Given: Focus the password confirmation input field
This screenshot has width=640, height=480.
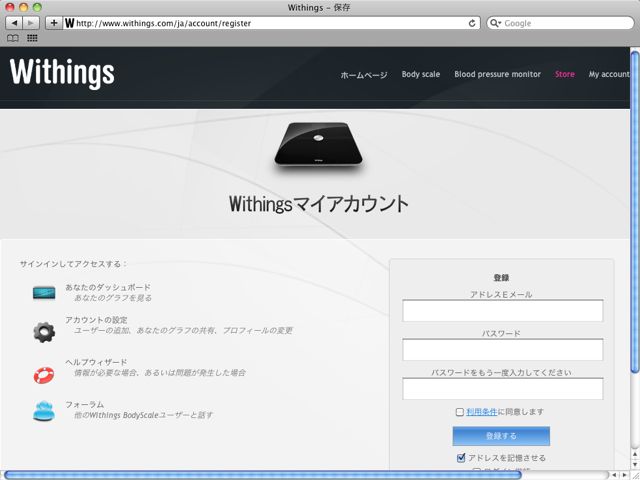Looking at the screenshot, I should click(x=502, y=389).
